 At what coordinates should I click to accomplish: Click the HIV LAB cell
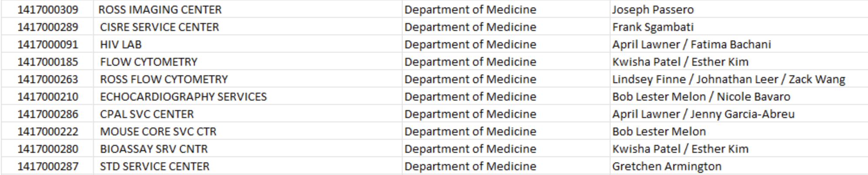pos(121,44)
